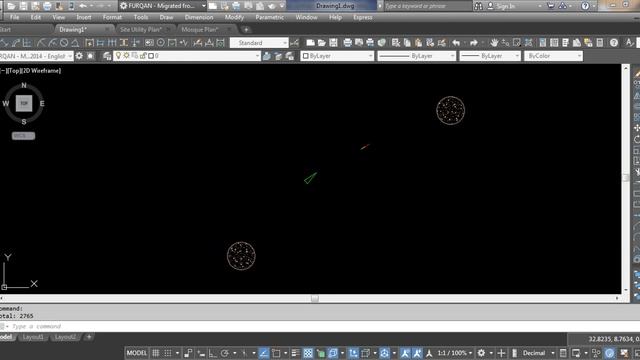This screenshot has width=640, height=360.
Task: Click the Undo arrow in Standard toolbar
Action: click(456, 43)
